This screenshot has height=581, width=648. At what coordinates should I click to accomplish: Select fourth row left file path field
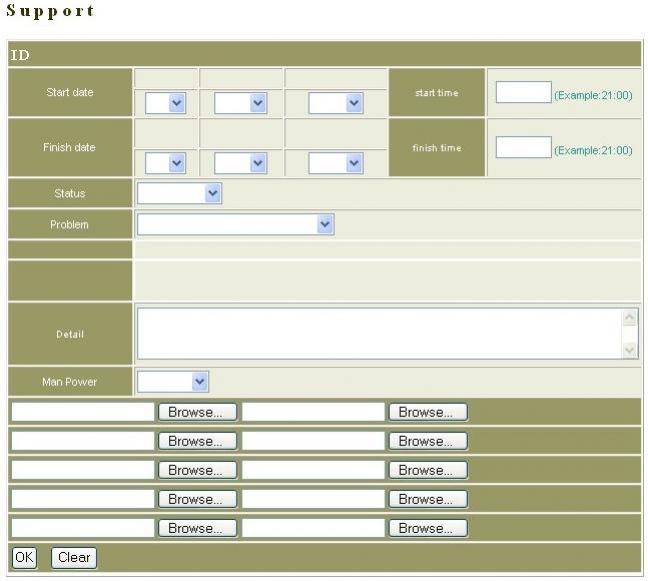coord(83,499)
